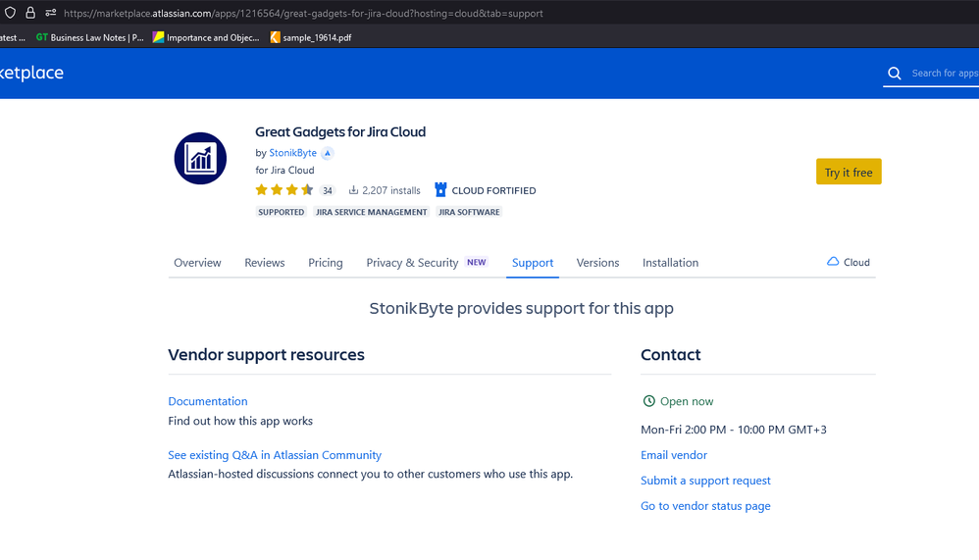Click the Open now status text

(687, 401)
